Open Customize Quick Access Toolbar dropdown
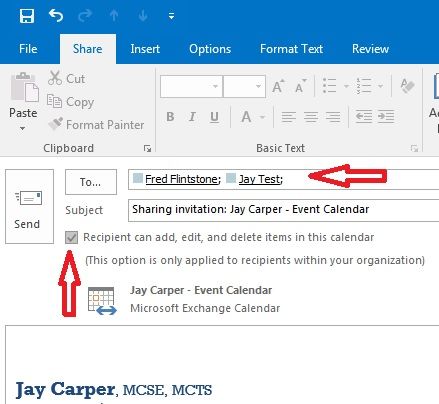Image resolution: width=439 pixels, height=404 pixels. (171, 16)
